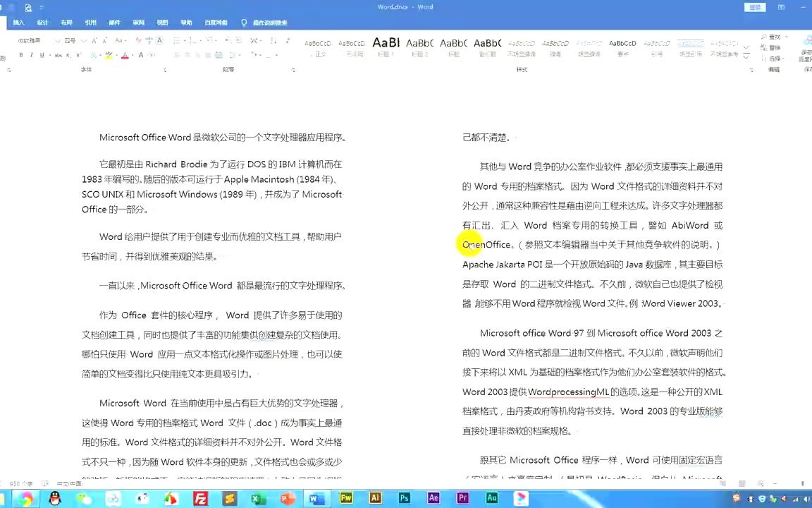Click the word count in the status bar
Image resolution: width=812 pixels, height=508 pixels.
(20, 483)
